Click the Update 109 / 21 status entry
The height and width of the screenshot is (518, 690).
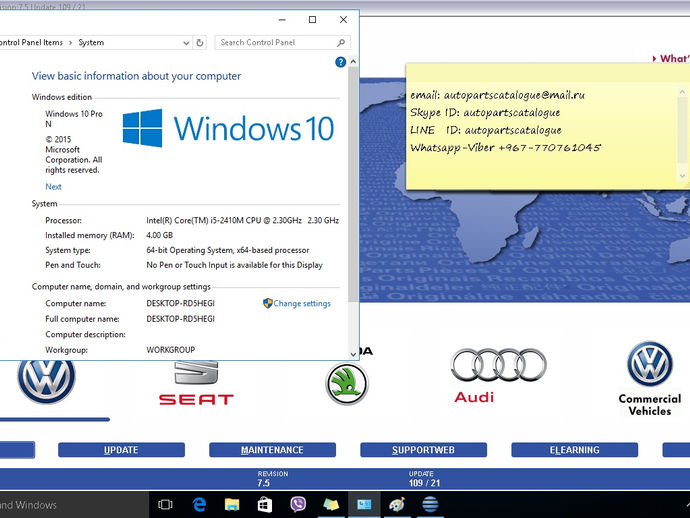pyautogui.click(x=424, y=478)
